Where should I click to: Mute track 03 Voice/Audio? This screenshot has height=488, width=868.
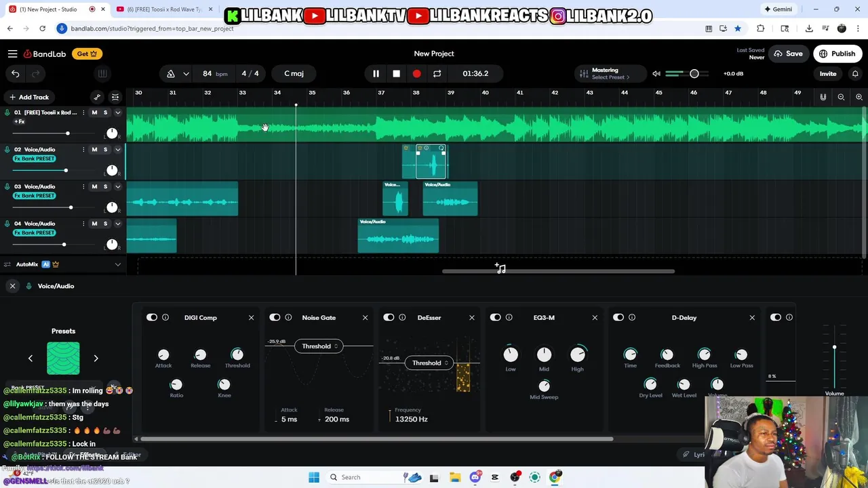[94, 186]
